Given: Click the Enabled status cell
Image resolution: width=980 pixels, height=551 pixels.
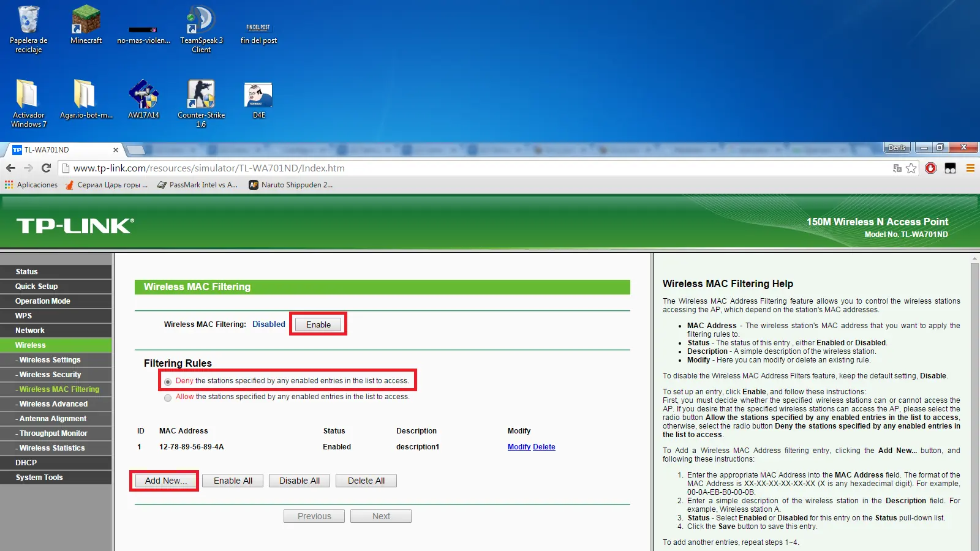Looking at the screenshot, I should pos(337,447).
